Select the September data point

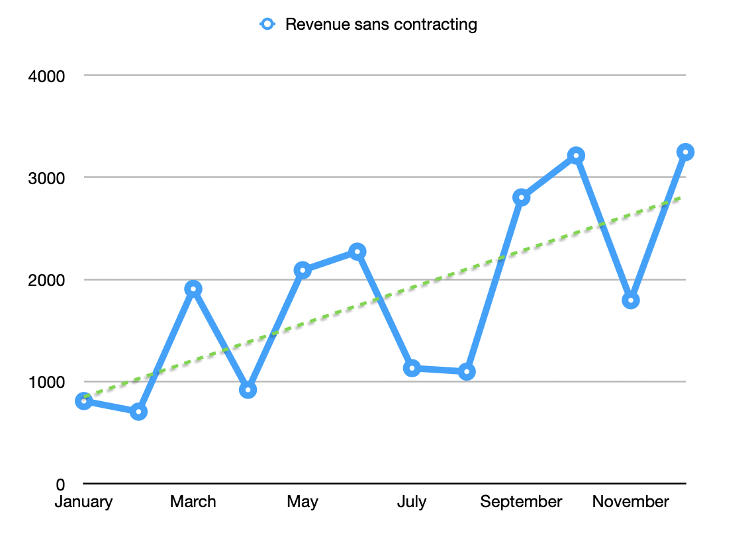[522, 197]
